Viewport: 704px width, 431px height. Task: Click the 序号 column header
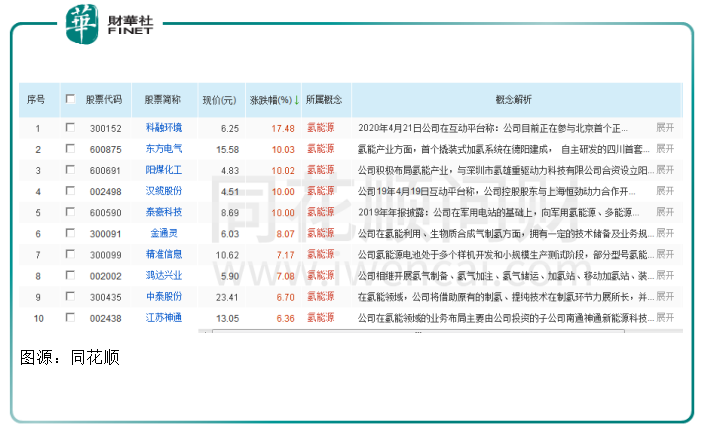pos(36,100)
